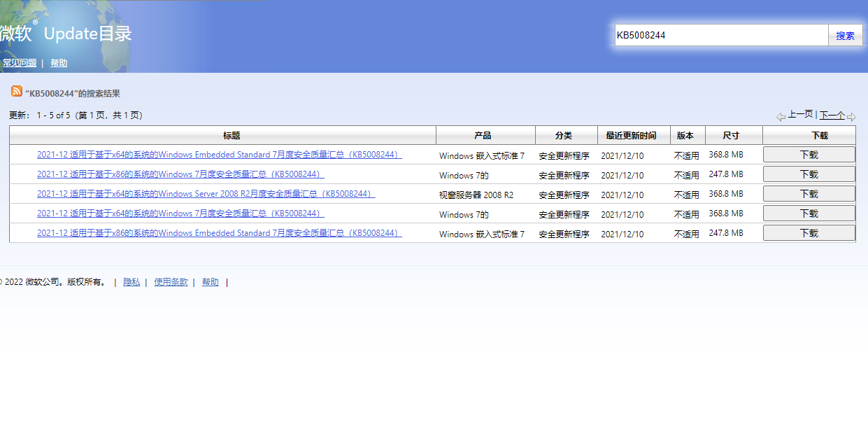Download the Windows Server 2008 R2 update

coord(809,194)
